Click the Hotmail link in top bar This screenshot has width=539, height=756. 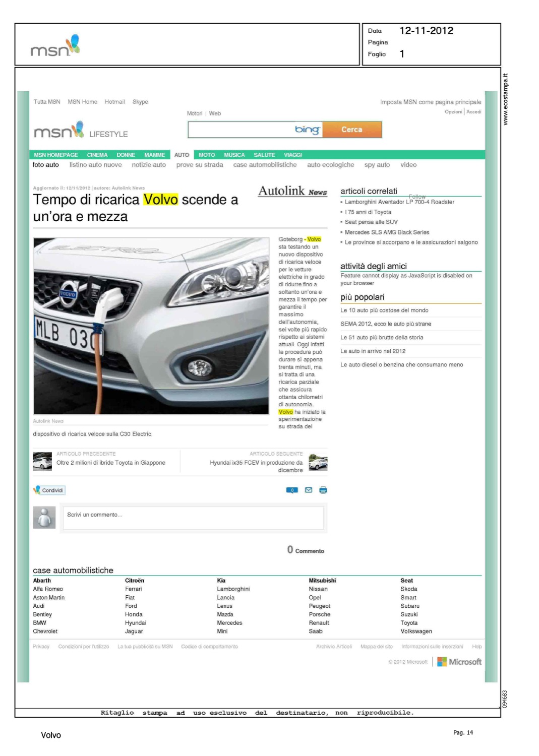[114, 102]
